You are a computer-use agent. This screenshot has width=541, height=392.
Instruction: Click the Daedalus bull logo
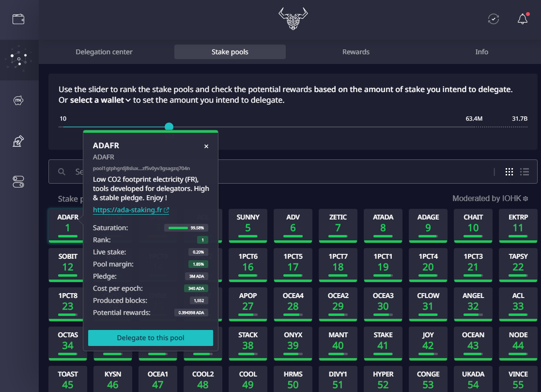point(293,18)
